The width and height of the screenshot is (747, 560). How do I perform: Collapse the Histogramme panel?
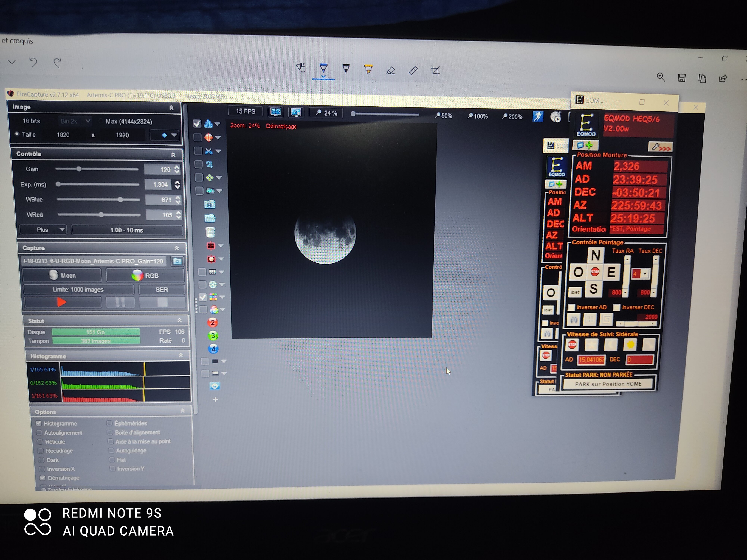point(181,355)
